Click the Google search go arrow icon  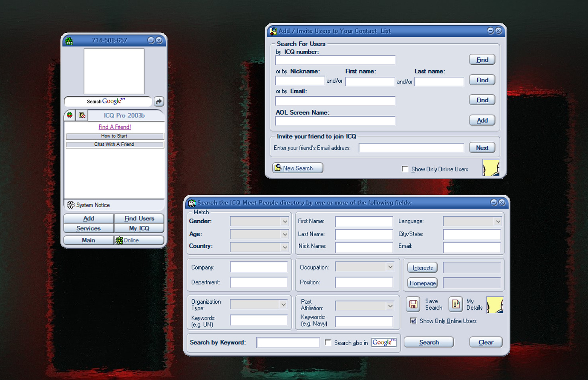159,101
